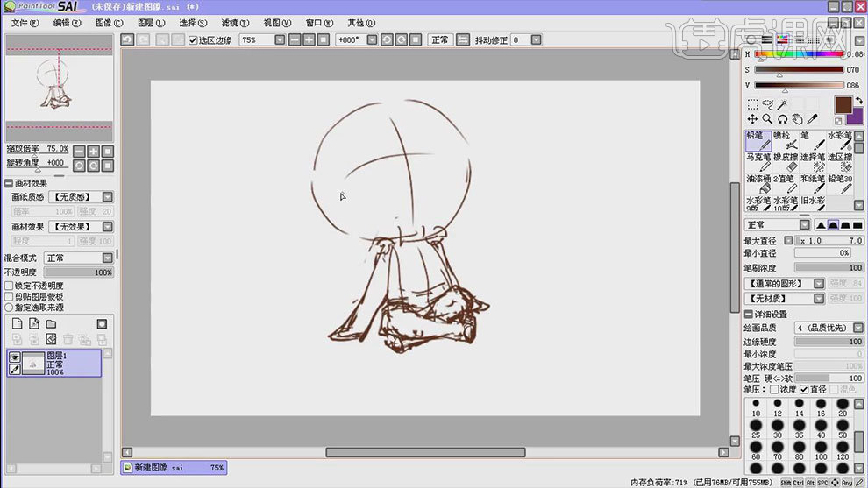Image resolution: width=868 pixels, height=488 pixels.
Task: Decrease navigator zoom with minus button
Action: coord(79,152)
